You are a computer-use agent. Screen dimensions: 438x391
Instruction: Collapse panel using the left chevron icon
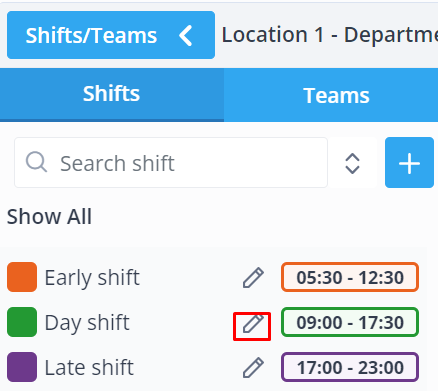pyautogui.click(x=186, y=35)
